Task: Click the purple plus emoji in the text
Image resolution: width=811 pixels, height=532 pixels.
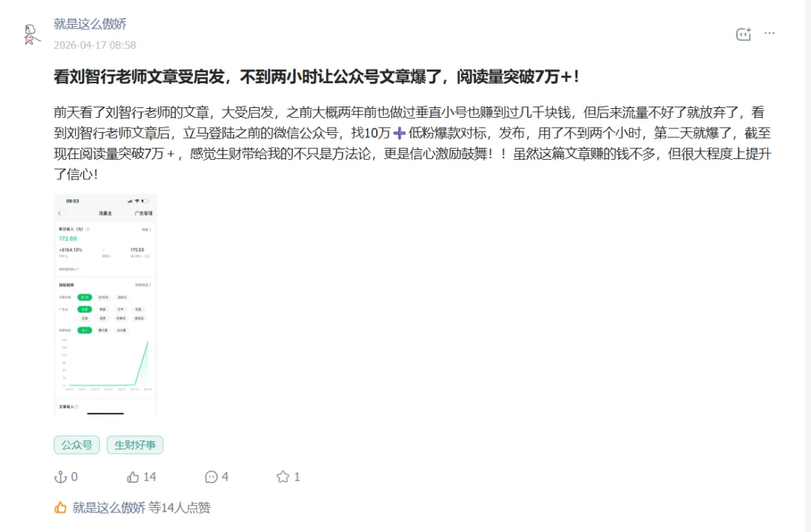Action: pyautogui.click(x=399, y=134)
